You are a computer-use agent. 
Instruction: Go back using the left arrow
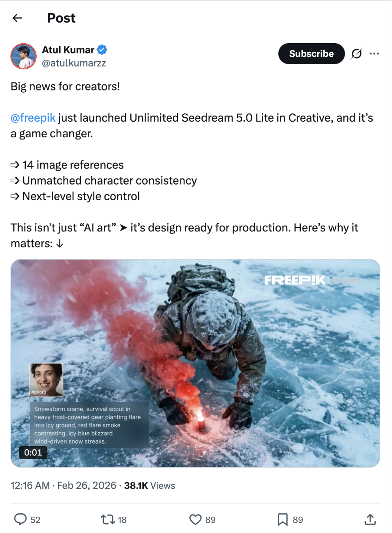coord(17,18)
